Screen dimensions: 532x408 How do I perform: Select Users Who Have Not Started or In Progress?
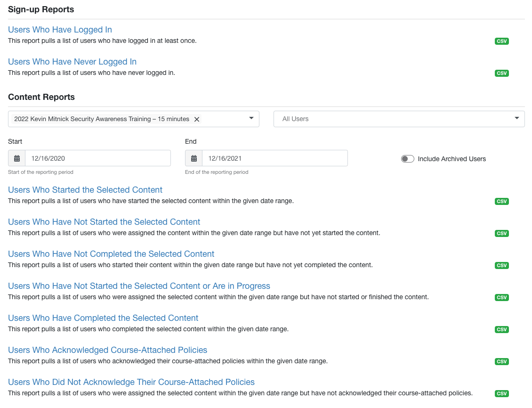point(138,286)
